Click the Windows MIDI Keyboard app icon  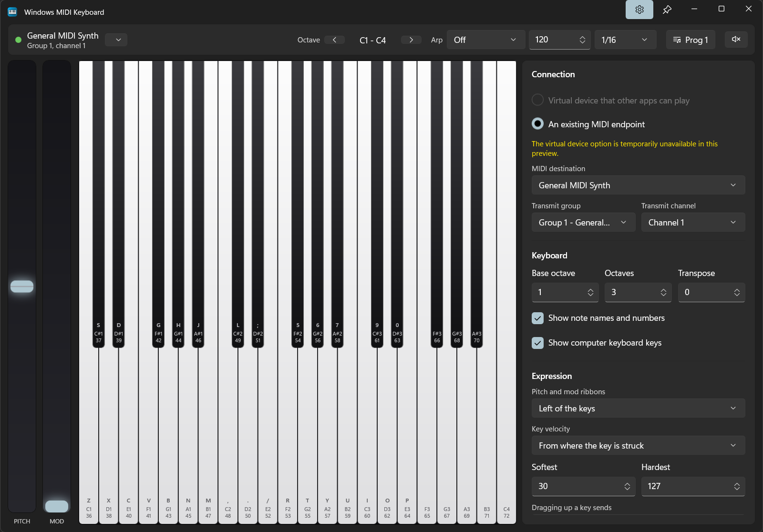click(x=12, y=12)
